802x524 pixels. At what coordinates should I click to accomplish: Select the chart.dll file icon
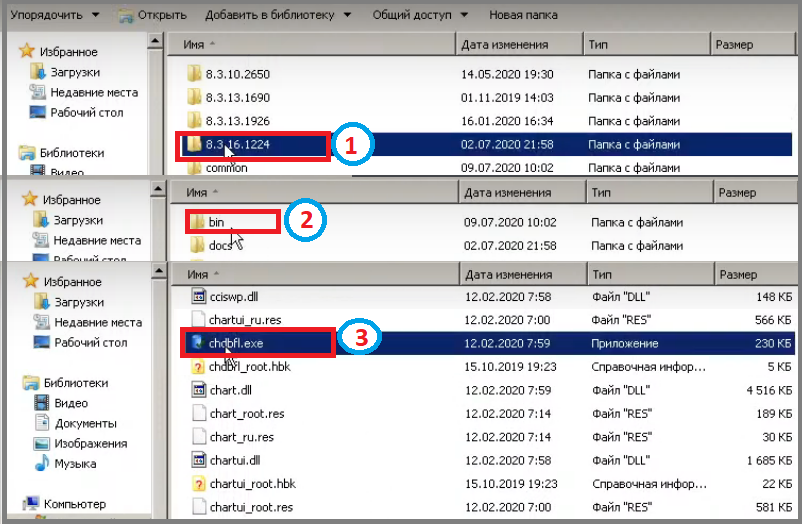pos(198,390)
